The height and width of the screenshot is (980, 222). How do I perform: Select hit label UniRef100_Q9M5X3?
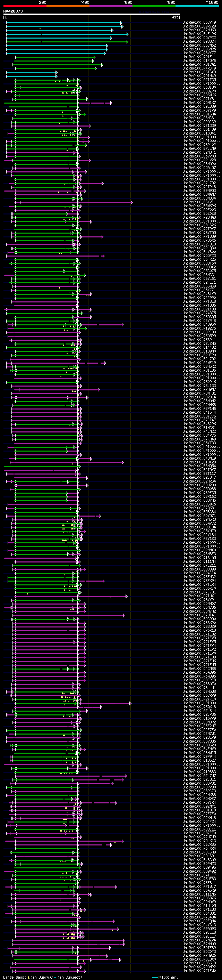pyautogui.click(x=199, y=520)
